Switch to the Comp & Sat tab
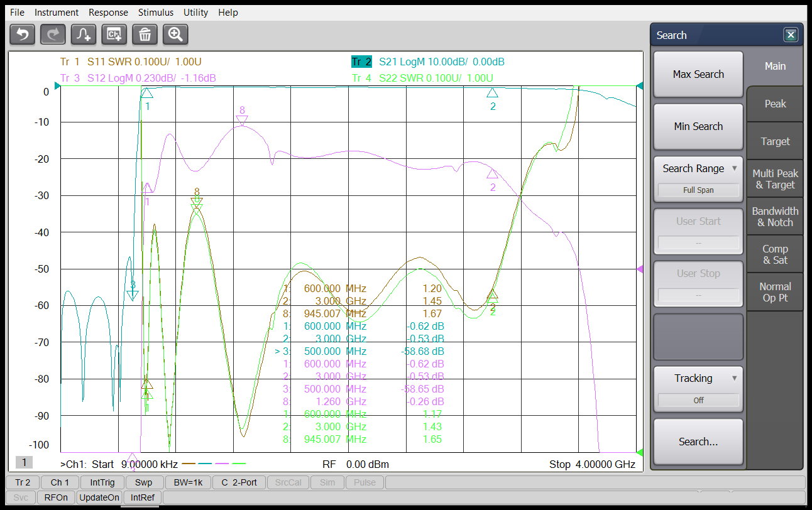The width and height of the screenshot is (812, 510). (775, 254)
